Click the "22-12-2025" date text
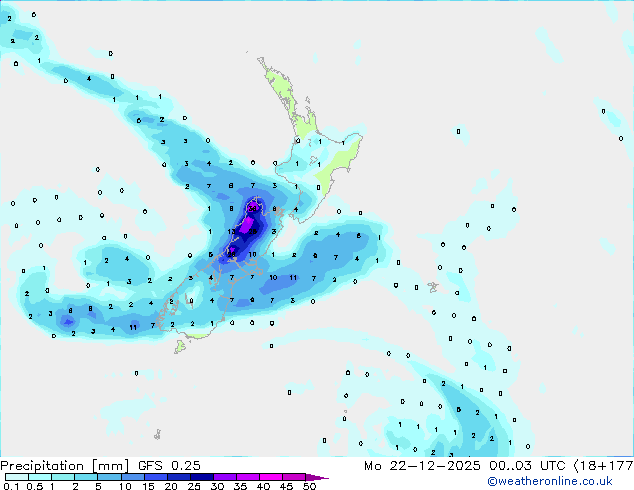The width and height of the screenshot is (634, 490). [435, 466]
